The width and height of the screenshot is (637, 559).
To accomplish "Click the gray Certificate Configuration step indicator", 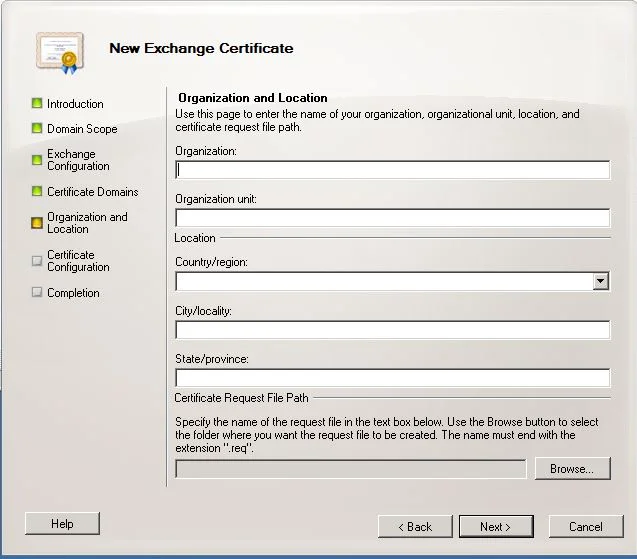I will pyautogui.click(x=37, y=260).
